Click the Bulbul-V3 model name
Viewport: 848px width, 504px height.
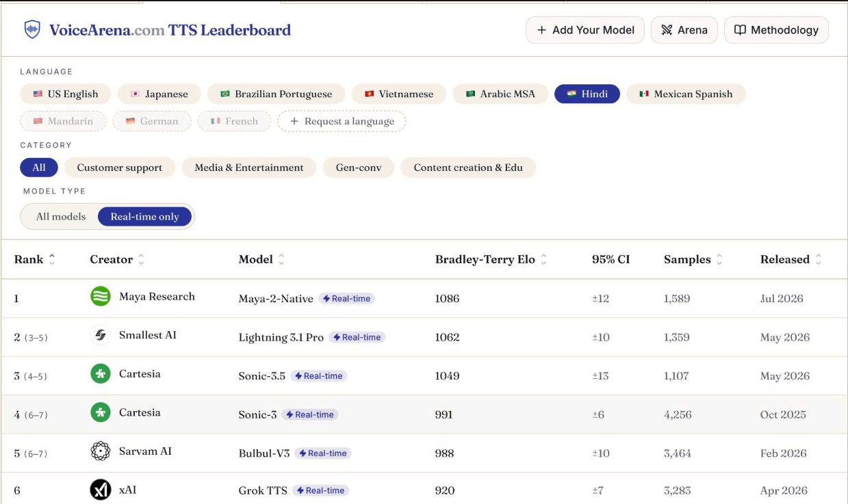click(264, 453)
